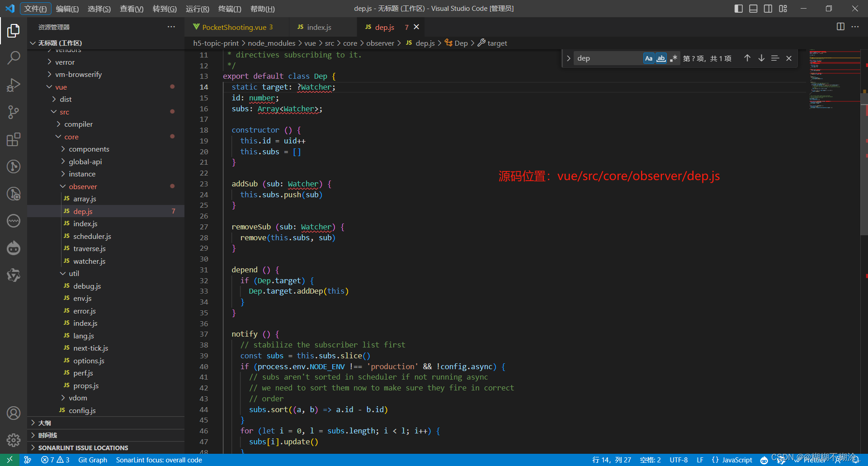This screenshot has height=466, width=868.
Task: Collapse the util folder
Action: coord(63,273)
